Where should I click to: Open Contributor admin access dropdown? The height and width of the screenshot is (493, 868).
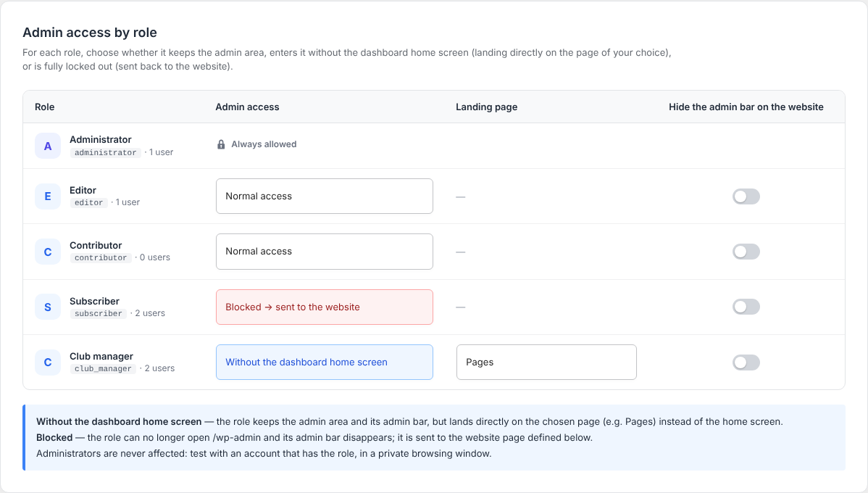(x=325, y=252)
